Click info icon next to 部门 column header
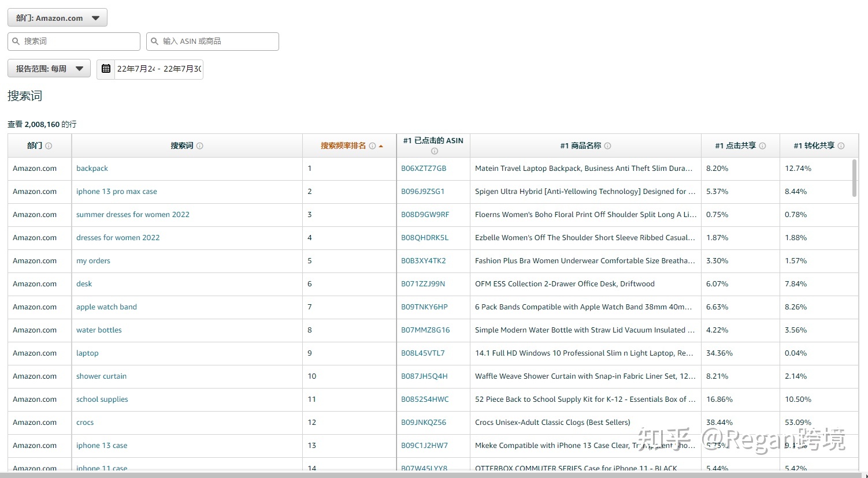 tap(49, 146)
